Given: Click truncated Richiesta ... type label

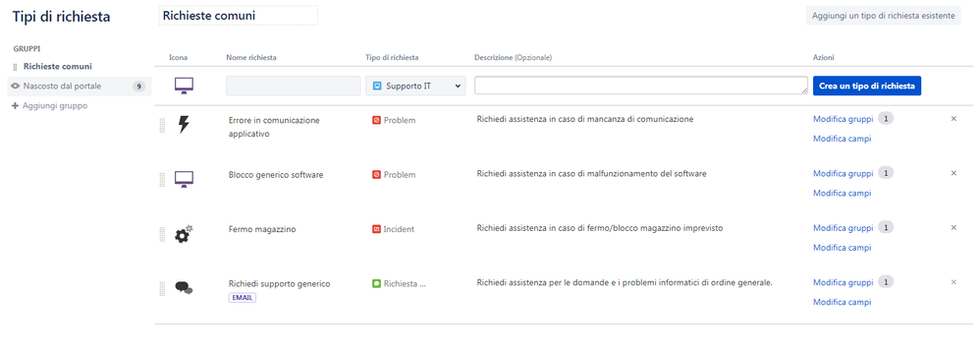Looking at the screenshot, I should point(405,283).
